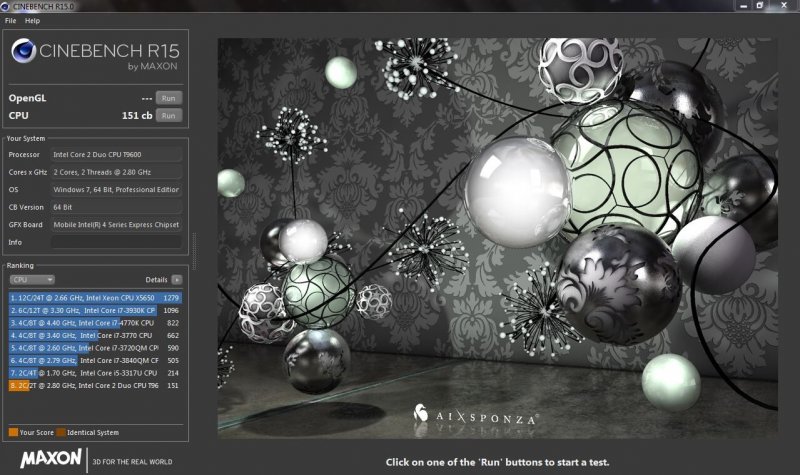Select ranking row 5 Core i7-3720QM
The width and height of the screenshot is (800, 475).
pos(95,348)
